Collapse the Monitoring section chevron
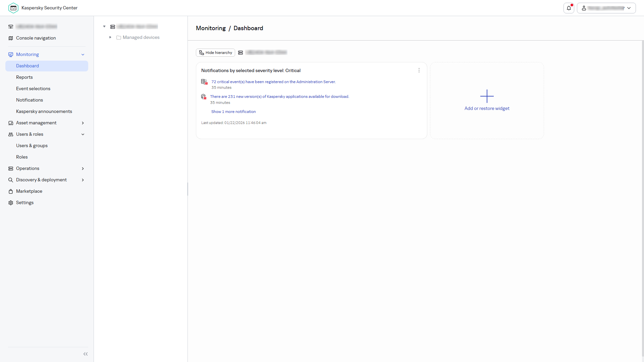This screenshot has width=644, height=362. pyautogui.click(x=83, y=55)
